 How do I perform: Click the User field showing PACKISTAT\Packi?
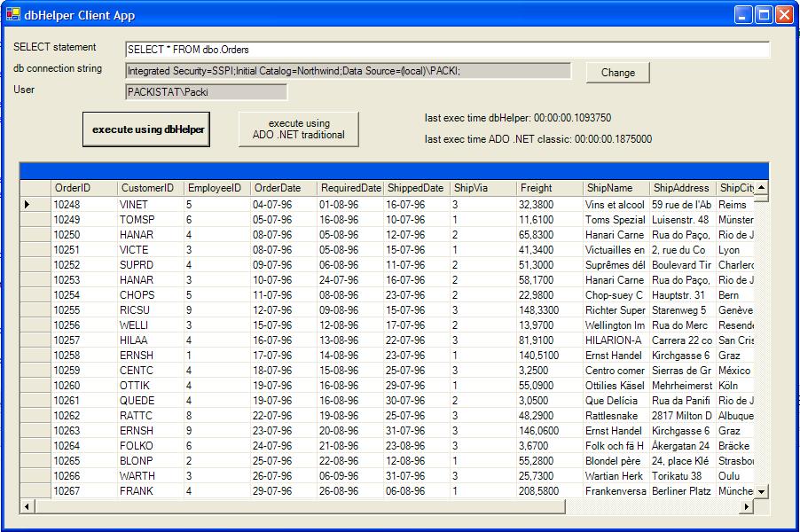pyautogui.click(x=206, y=92)
